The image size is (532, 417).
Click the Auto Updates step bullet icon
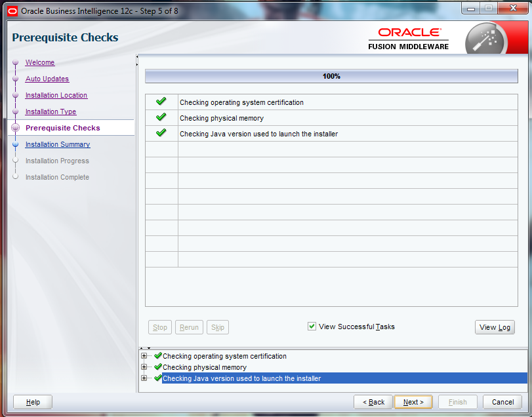pyautogui.click(x=15, y=79)
